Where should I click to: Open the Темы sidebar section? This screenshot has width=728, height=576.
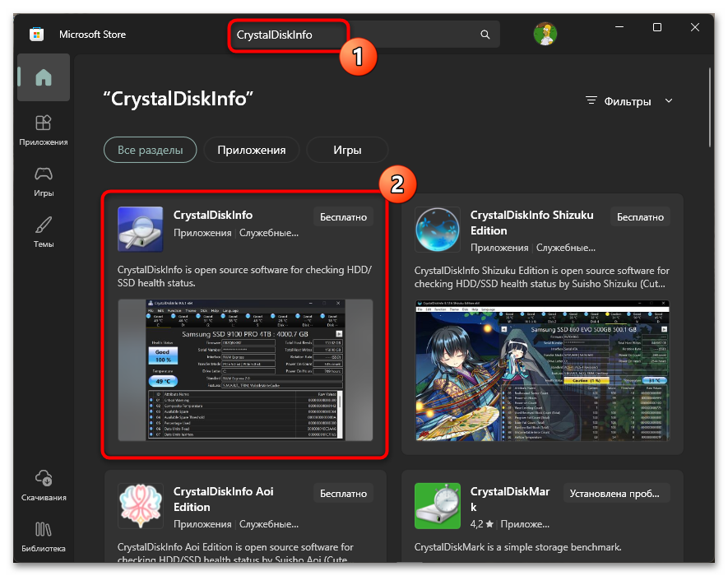[x=44, y=232]
